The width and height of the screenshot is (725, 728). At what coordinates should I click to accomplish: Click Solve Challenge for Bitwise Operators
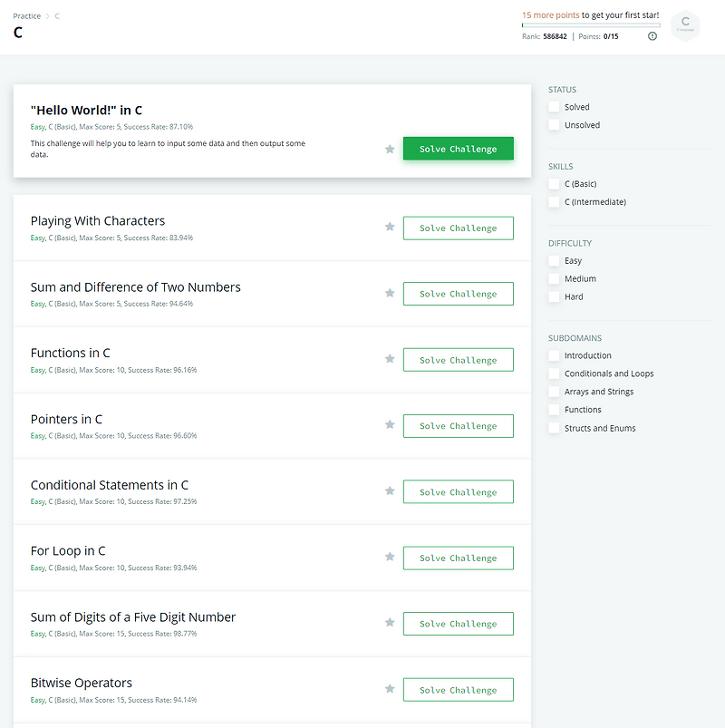pyautogui.click(x=458, y=689)
